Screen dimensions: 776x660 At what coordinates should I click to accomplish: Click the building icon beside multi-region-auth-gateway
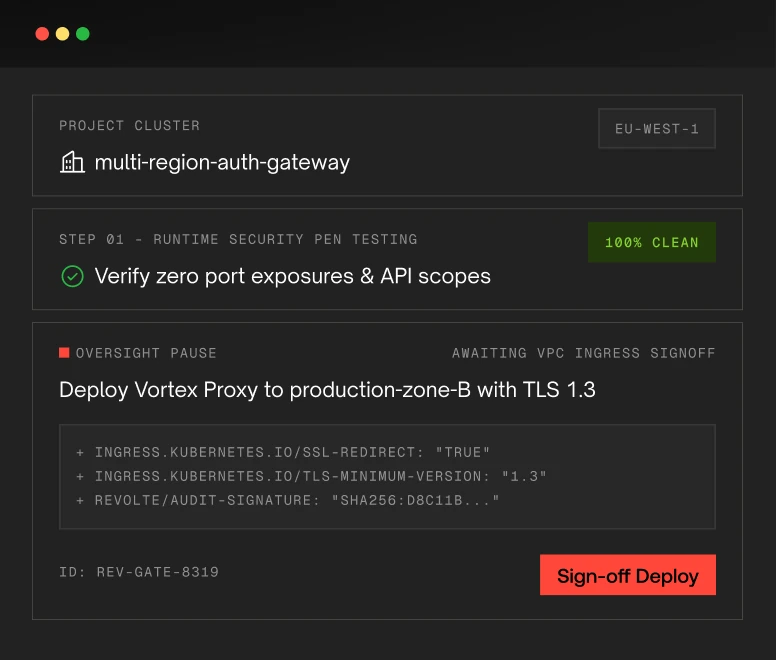(72, 162)
